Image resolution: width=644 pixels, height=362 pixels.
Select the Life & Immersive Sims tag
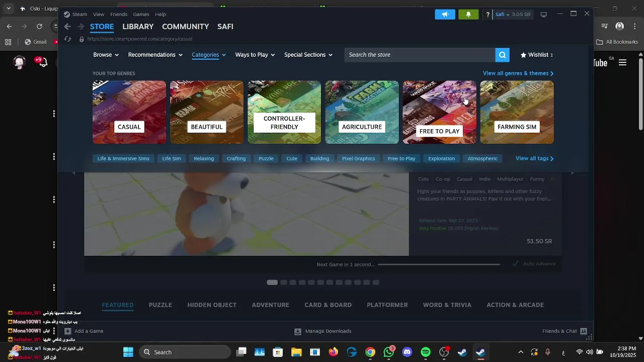tap(123, 158)
